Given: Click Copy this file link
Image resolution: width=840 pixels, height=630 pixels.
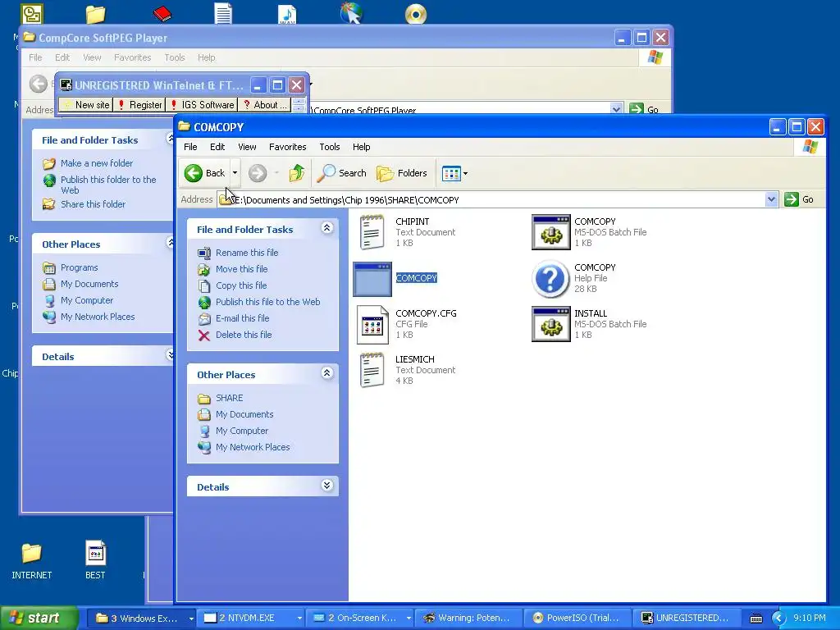Looking at the screenshot, I should click(x=241, y=285).
